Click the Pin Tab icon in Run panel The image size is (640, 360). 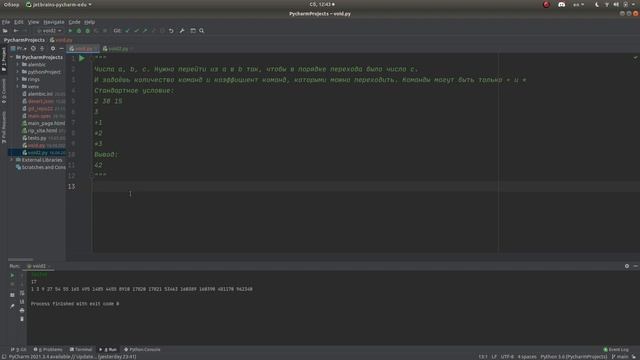(12, 306)
